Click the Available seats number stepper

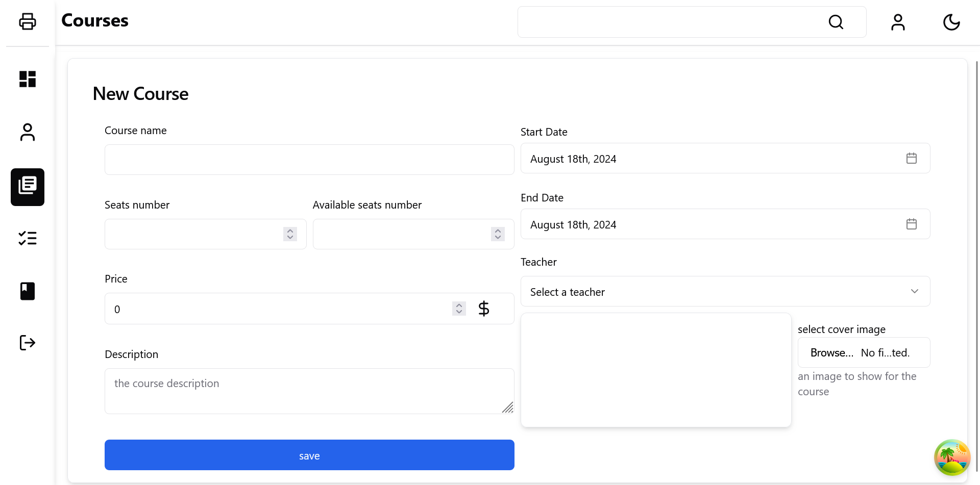tap(498, 234)
